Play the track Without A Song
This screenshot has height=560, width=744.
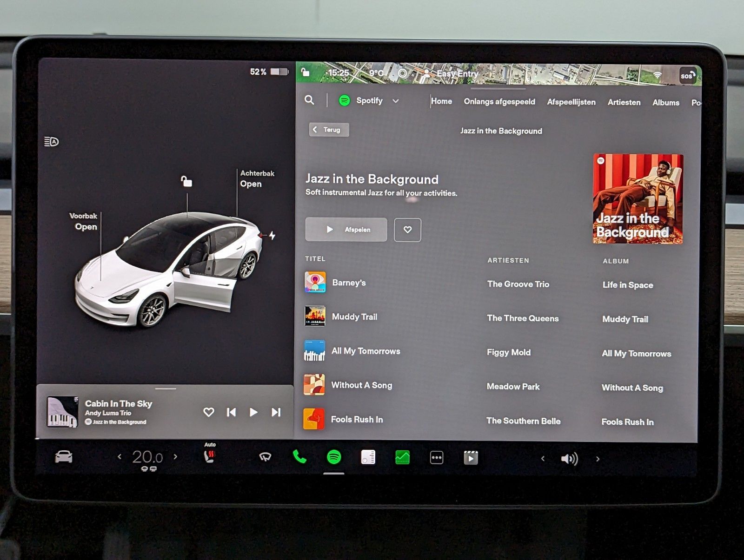coord(361,385)
